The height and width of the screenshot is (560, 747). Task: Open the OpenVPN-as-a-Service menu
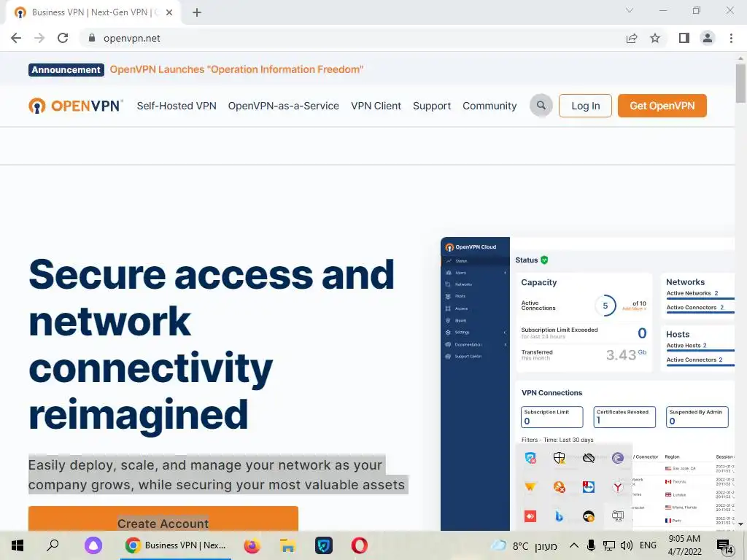coord(284,106)
